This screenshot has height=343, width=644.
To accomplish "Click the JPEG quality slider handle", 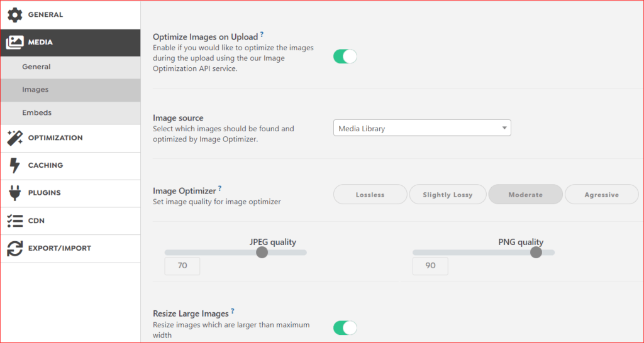I will click(262, 253).
